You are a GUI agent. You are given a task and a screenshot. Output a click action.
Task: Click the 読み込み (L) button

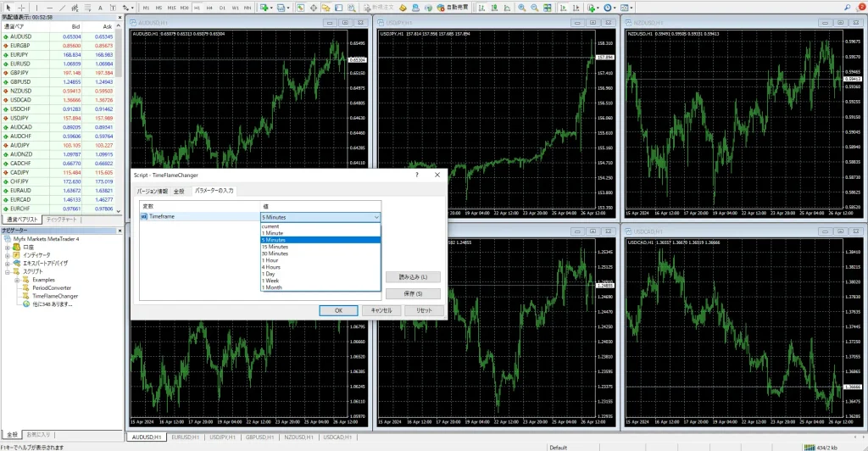tap(413, 276)
